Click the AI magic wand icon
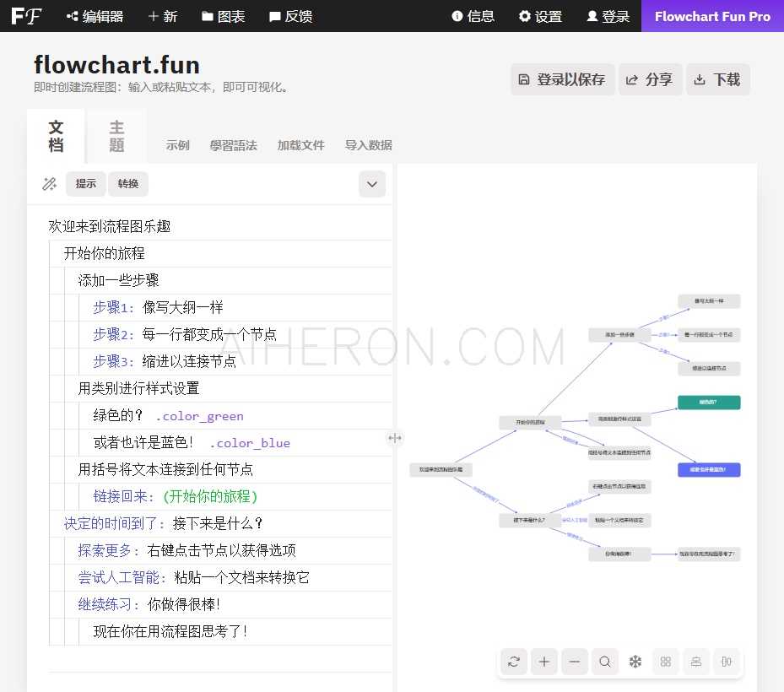This screenshot has height=692, width=784. click(x=49, y=184)
